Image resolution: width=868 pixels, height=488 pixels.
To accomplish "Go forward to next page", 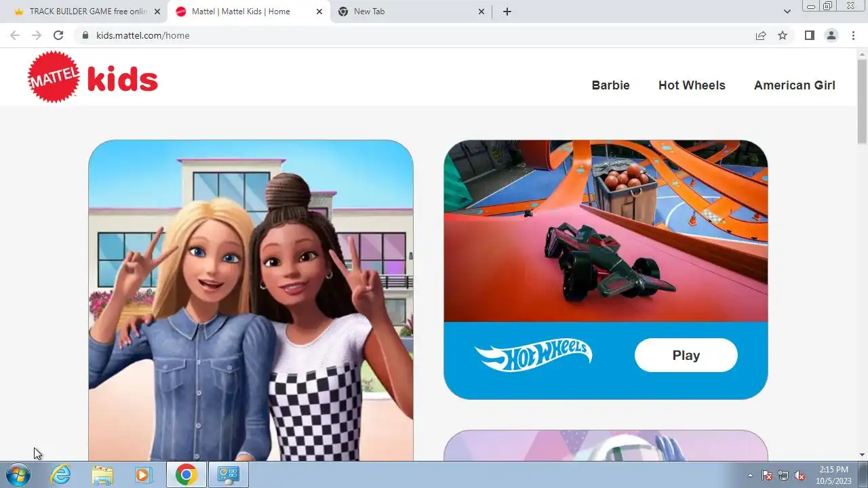I will 37,35.
